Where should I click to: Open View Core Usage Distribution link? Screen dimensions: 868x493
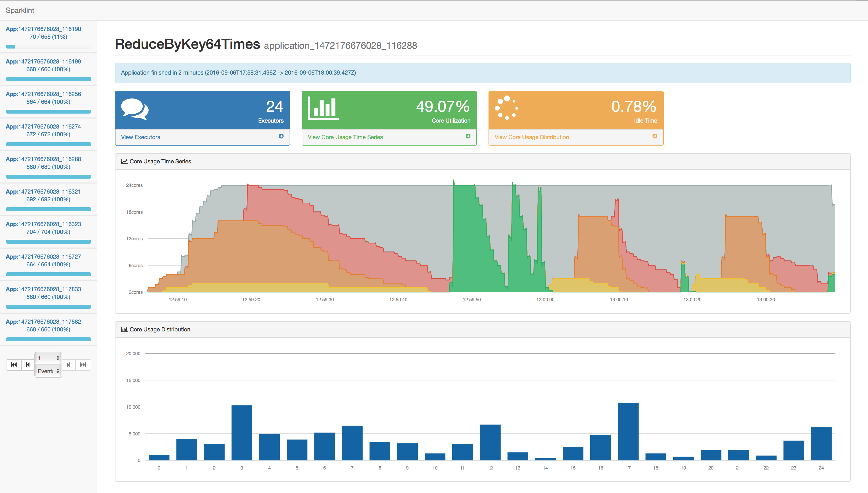point(531,137)
